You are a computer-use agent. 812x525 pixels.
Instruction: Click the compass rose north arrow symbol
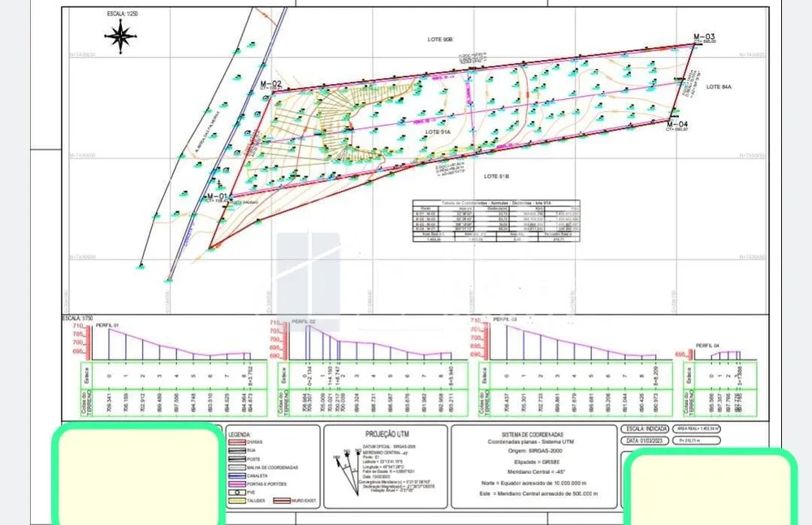click(121, 37)
